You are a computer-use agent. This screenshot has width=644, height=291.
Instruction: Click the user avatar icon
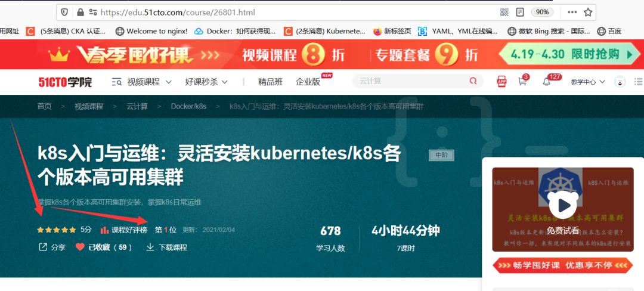[x=620, y=81]
